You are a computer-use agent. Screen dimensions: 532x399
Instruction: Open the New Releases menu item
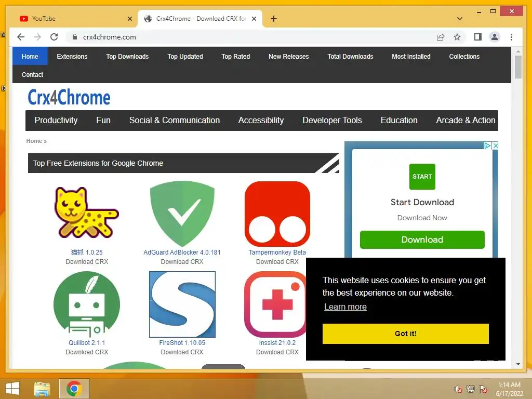click(288, 56)
